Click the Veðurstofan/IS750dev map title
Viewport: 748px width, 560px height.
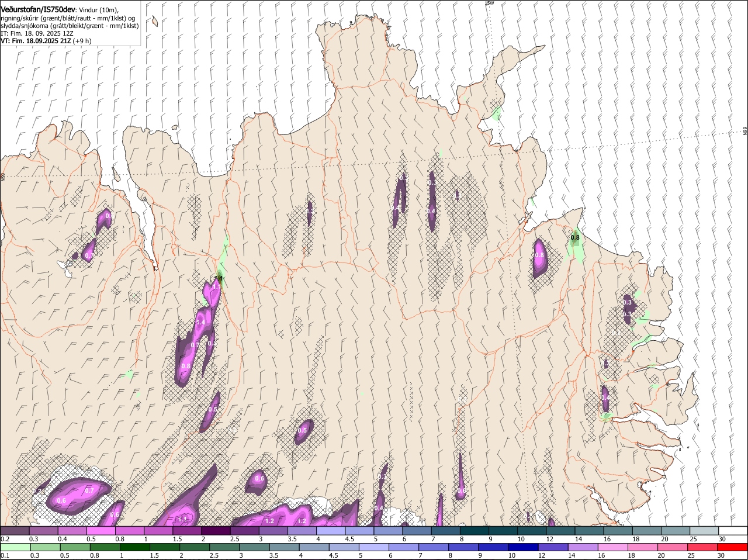pos(38,9)
